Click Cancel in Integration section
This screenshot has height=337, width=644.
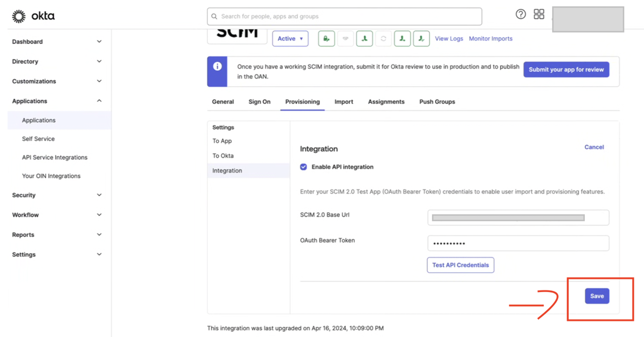[x=594, y=147]
